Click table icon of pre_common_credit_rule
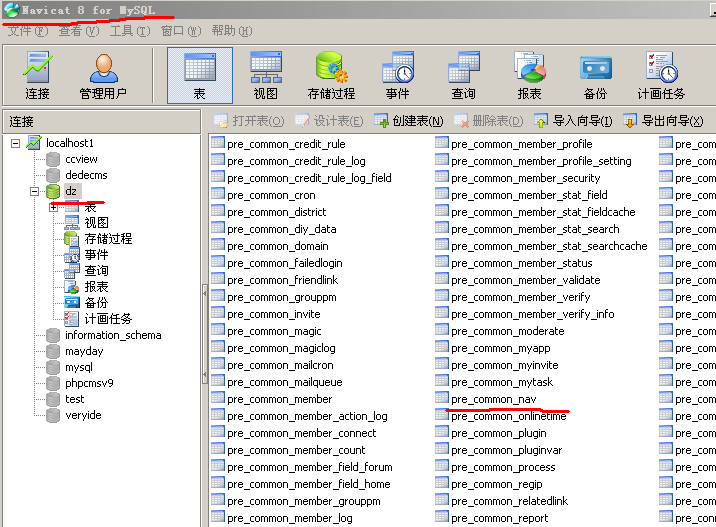Image resolution: width=716 pixels, height=527 pixels. point(218,143)
